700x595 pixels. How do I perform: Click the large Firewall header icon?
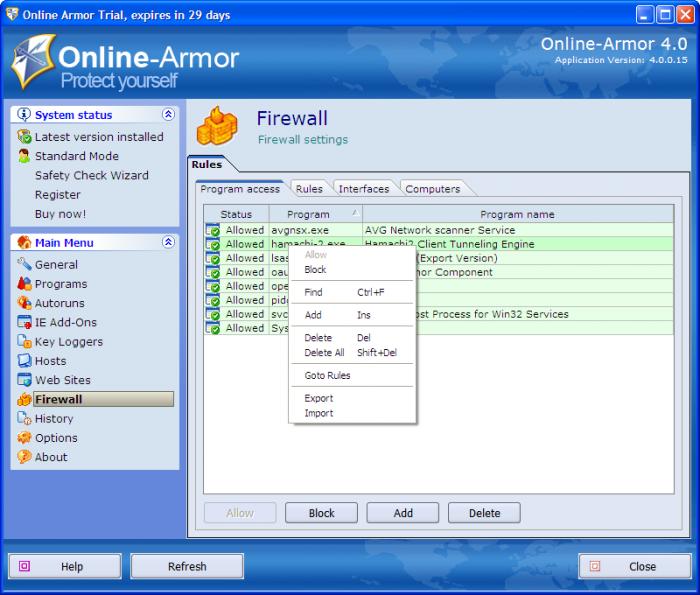(217, 126)
